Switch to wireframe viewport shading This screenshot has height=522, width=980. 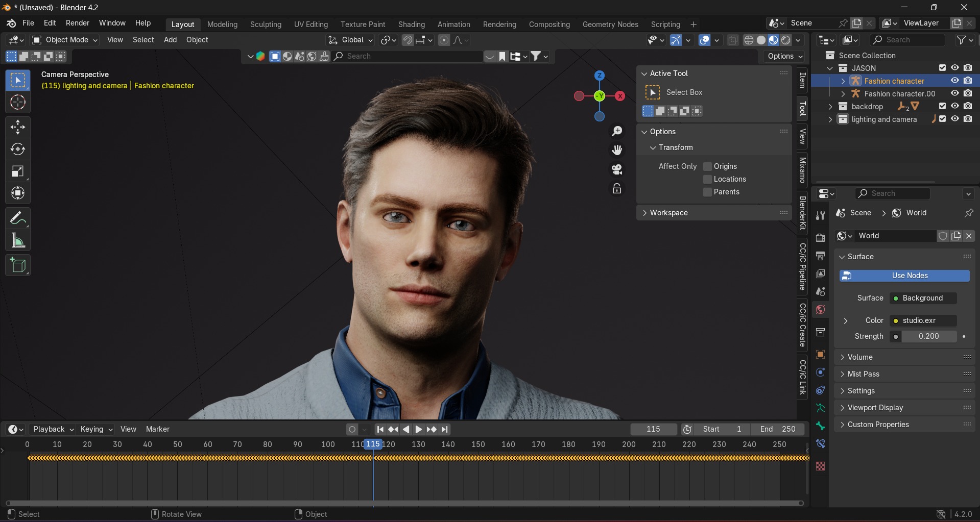[749, 40]
